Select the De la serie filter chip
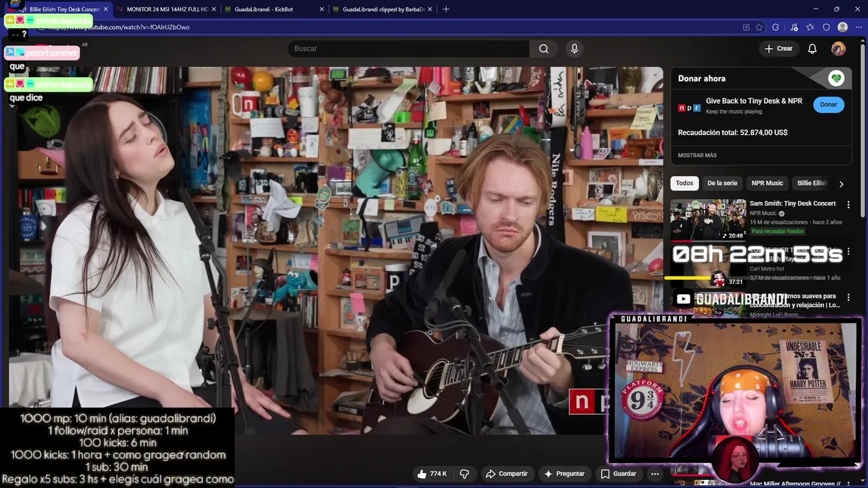 722,183
